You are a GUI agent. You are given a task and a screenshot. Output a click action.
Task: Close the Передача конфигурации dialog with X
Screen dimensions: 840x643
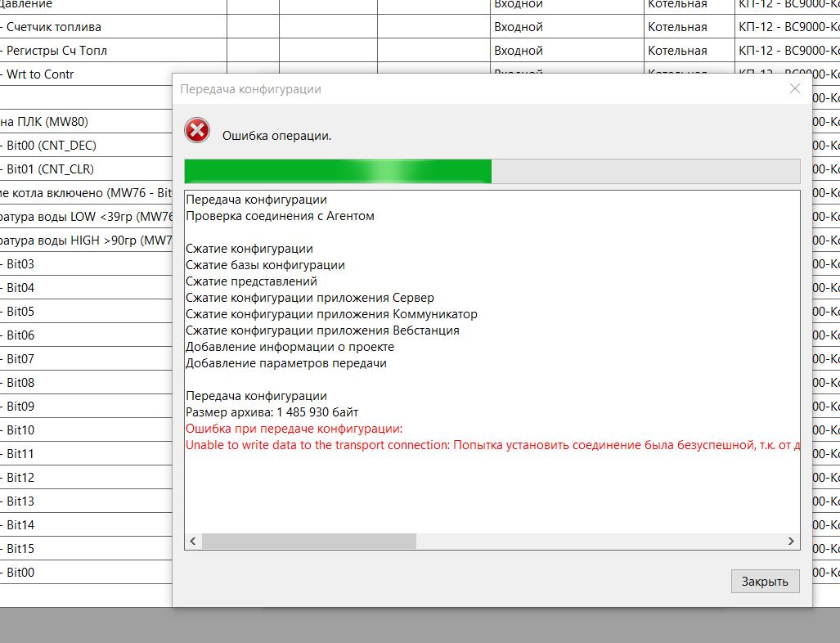[x=794, y=88]
